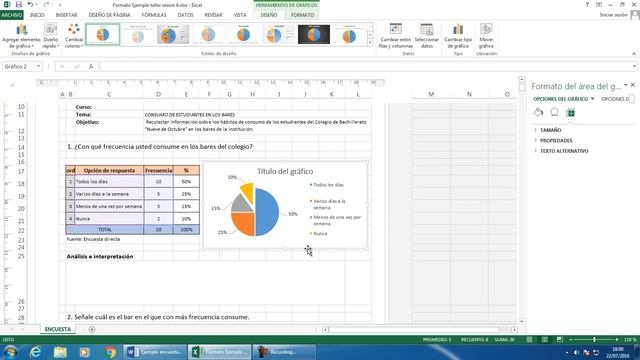The width and height of the screenshot is (640, 360).
Task: Expand the formula bar arrow
Action: tap(634, 67)
